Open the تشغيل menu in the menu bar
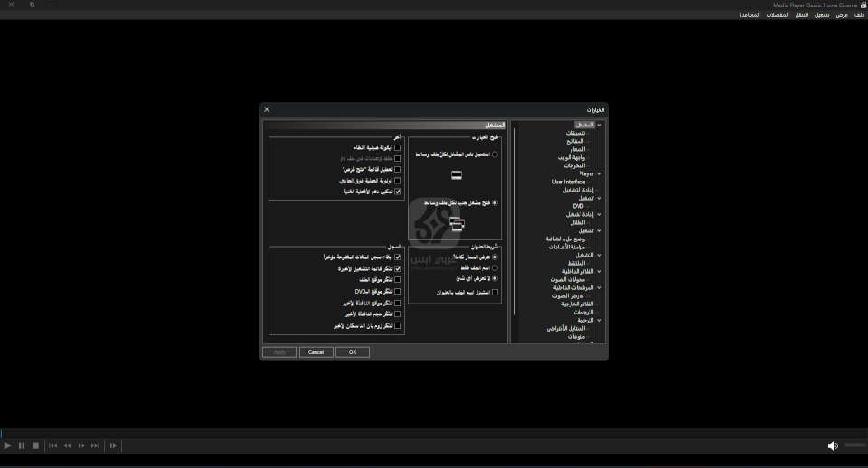This screenshot has height=468, width=868. [x=822, y=15]
